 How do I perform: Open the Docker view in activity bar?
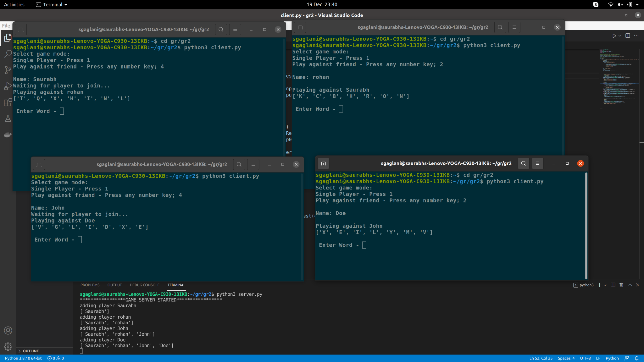8,134
